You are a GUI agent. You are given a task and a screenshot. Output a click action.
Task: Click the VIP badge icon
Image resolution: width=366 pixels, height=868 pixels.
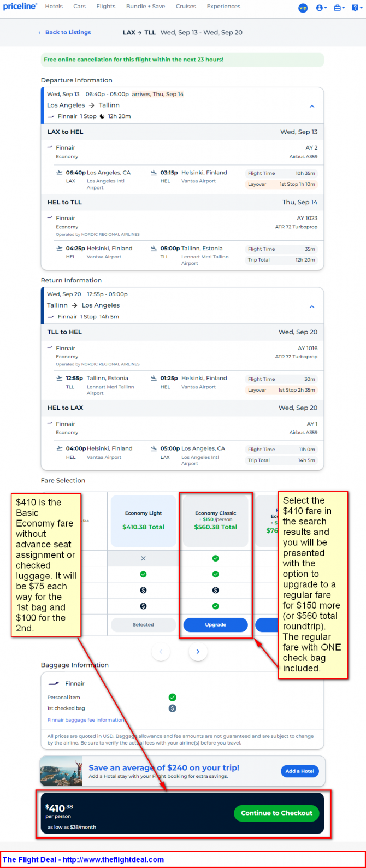click(x=303, y=8)
